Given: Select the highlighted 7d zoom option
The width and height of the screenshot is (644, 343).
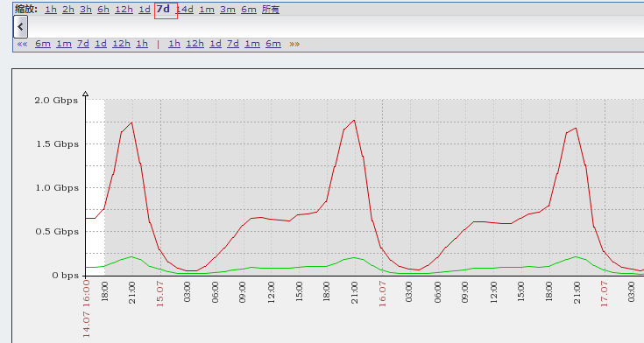Looking at the screenshot, I should (164, 10).
